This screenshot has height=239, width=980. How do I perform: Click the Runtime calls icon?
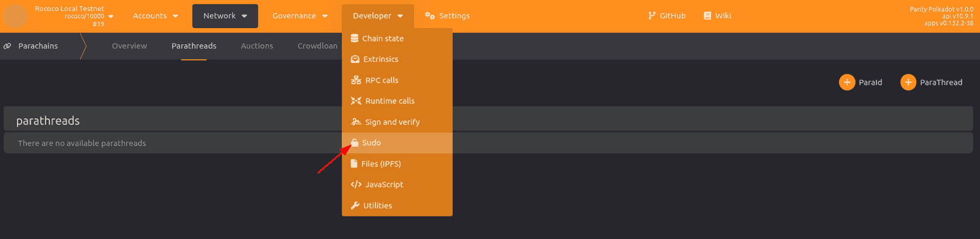[x=356, y=101]
